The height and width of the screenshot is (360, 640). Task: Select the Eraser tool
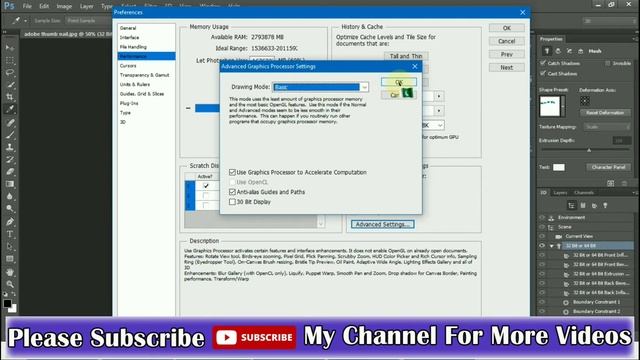[10, 171]
